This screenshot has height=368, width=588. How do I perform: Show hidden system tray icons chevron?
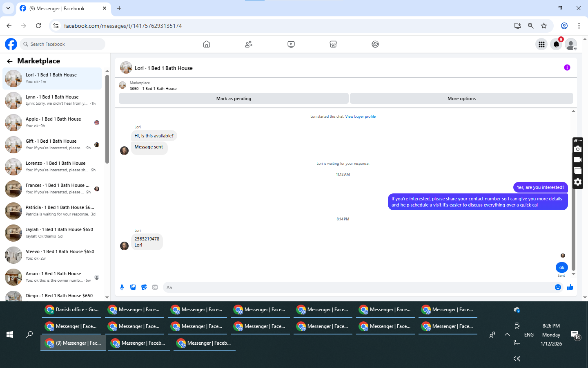coord(507,334)
